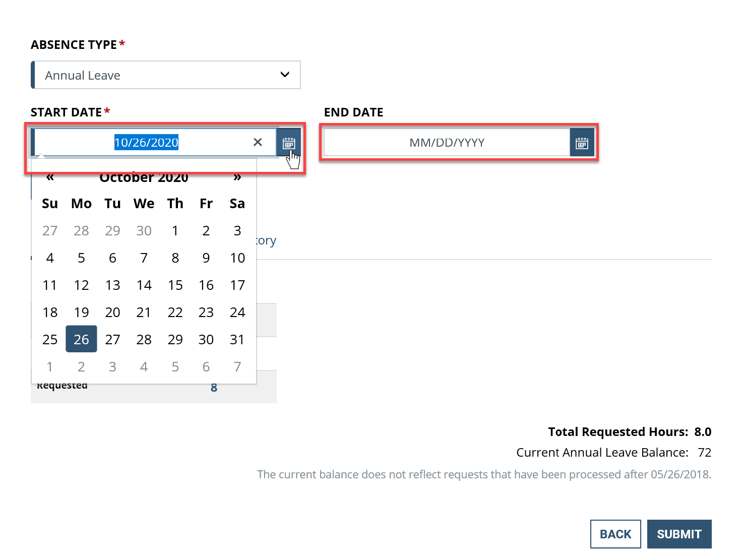Clear the start date using the X icon
741x560 pixels.
coord(258,142)
